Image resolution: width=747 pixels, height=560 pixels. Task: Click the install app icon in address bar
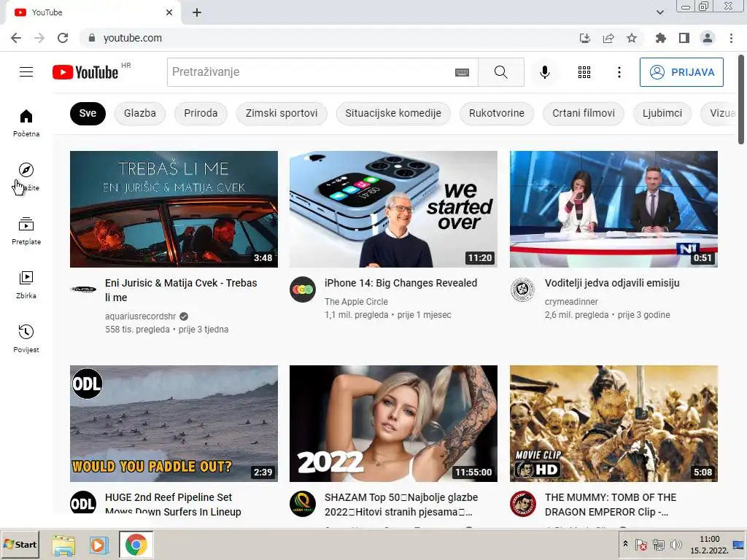tap(584, 38)
